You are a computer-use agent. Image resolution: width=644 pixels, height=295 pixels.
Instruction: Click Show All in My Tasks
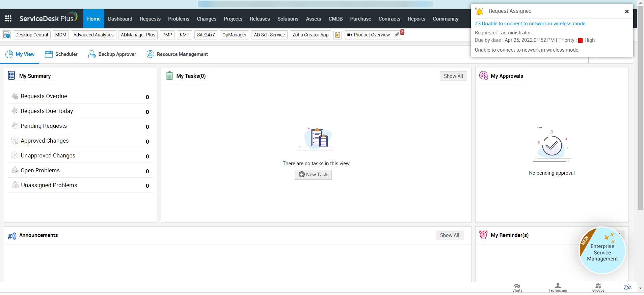(453, 76)
